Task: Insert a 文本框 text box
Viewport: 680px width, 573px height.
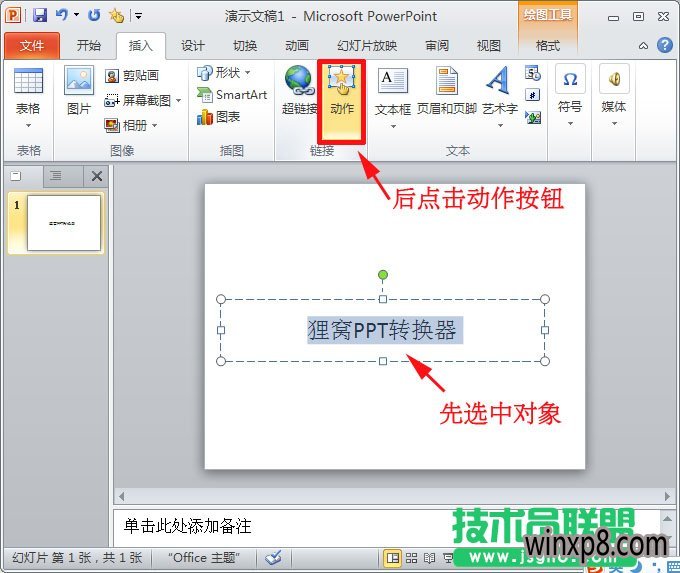Action: click(x=393, y=98)
